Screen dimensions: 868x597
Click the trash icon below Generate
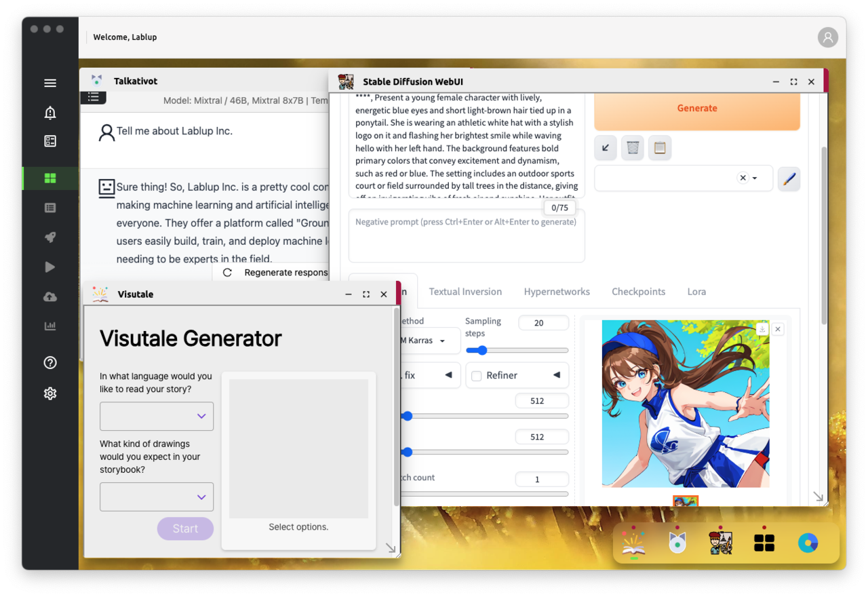pyautogui.click(x=632, y=147)
